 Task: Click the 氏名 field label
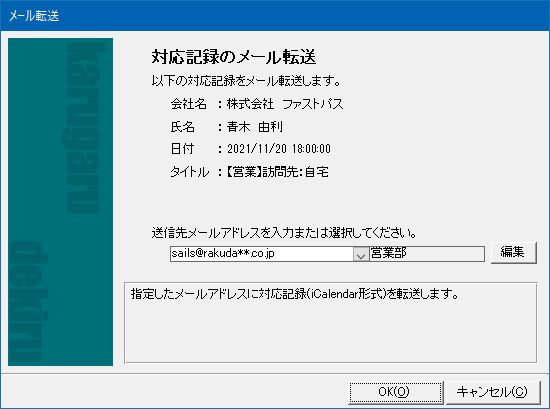pos(182,127)
